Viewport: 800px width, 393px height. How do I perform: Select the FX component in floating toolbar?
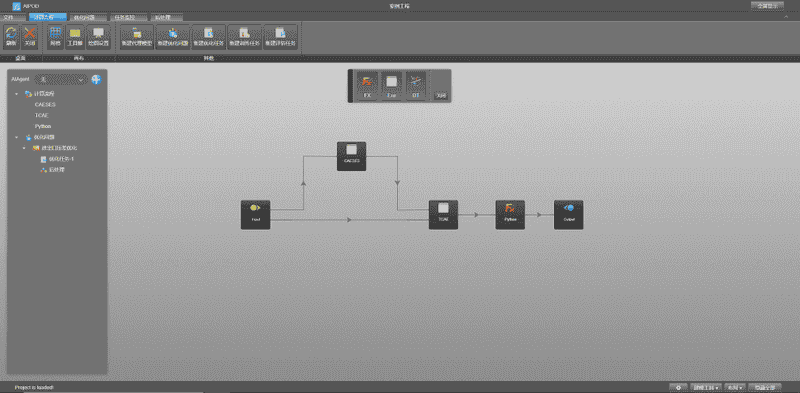367,86
